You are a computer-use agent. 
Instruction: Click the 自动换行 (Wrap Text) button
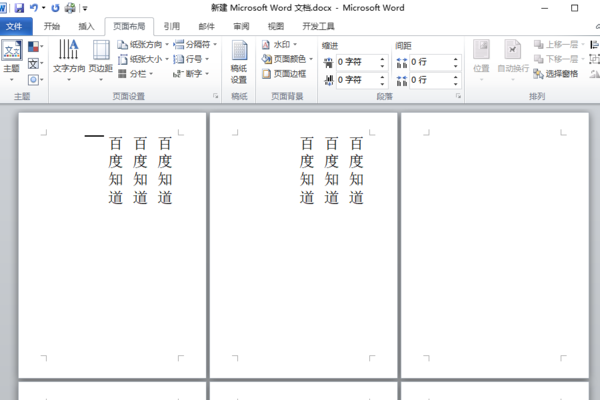click(513, 61)
